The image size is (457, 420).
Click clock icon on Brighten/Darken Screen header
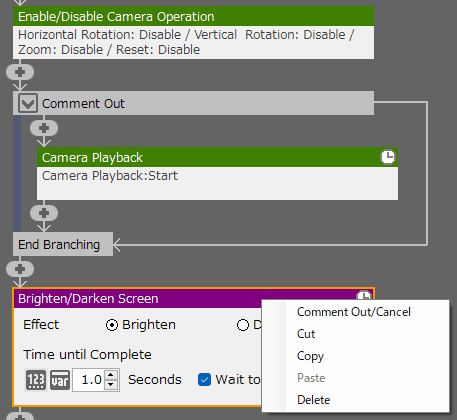(364, 296)
